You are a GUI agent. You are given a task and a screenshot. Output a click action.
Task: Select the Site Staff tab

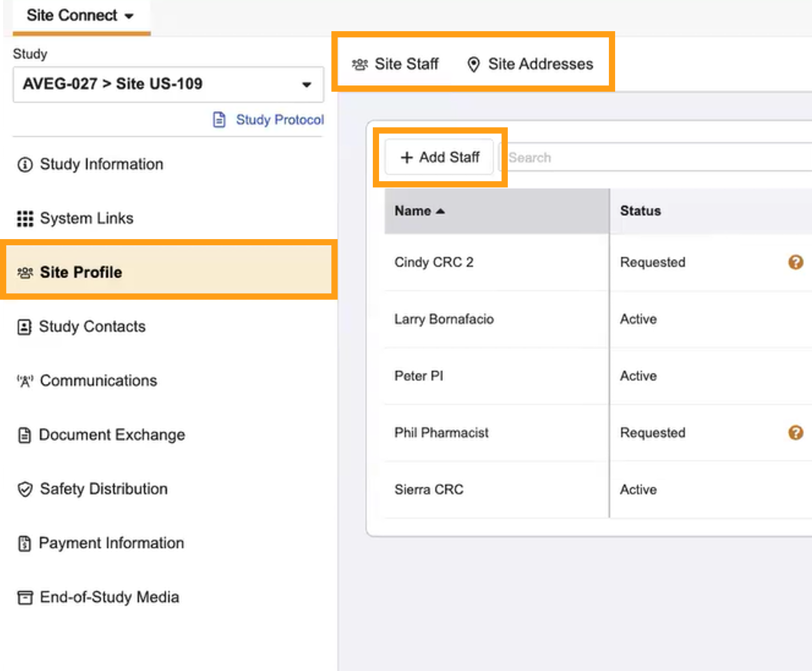[x=396, y=64]
